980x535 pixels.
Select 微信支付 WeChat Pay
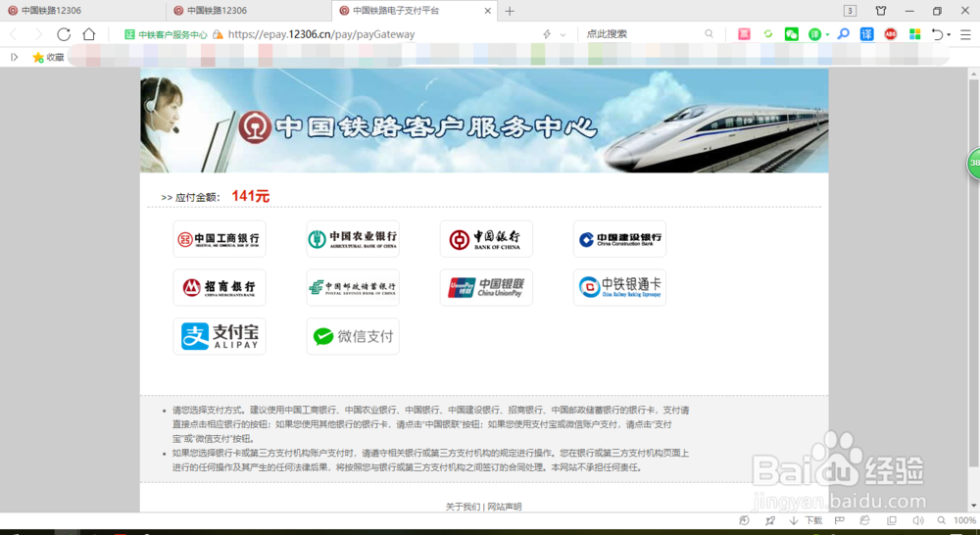coord(353,336)
